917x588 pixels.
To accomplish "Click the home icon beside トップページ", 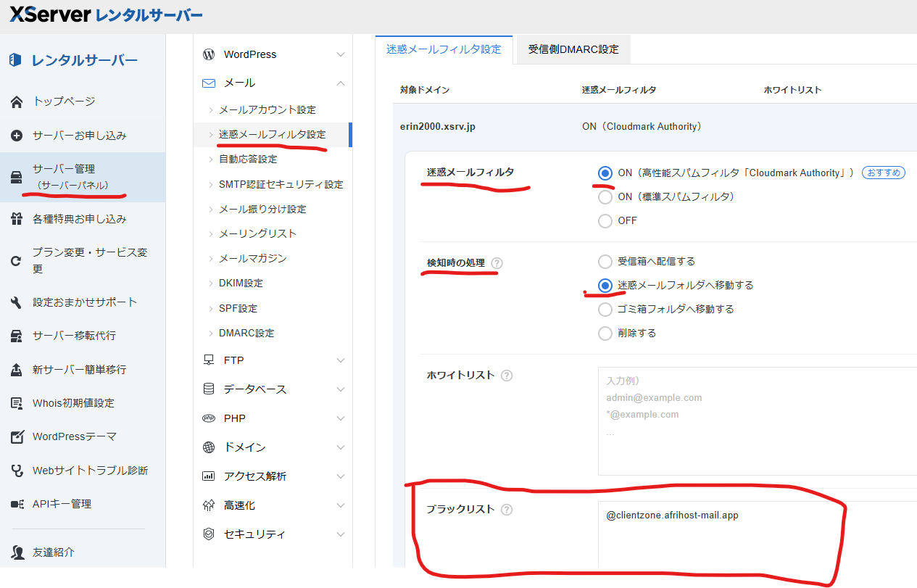I will pyautogui.click(x=17, y=102).
